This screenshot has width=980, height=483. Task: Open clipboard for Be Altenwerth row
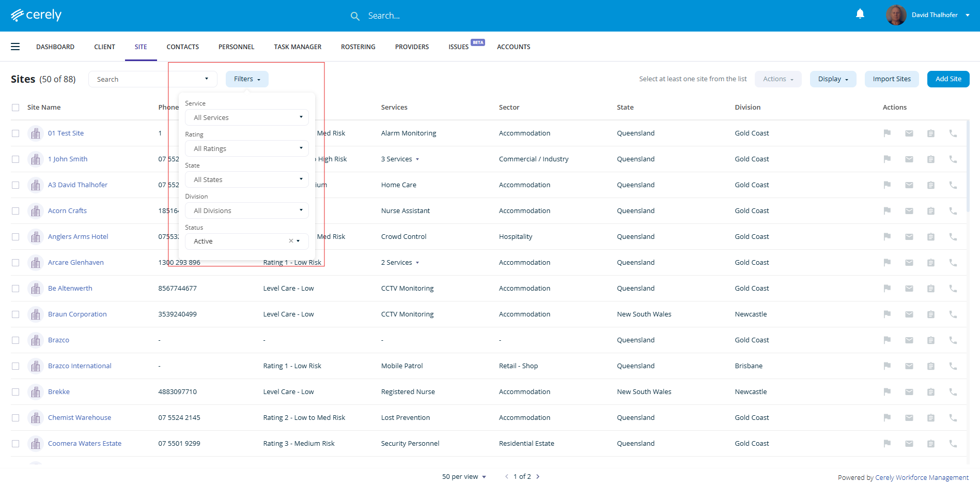(x=931, y=289)
